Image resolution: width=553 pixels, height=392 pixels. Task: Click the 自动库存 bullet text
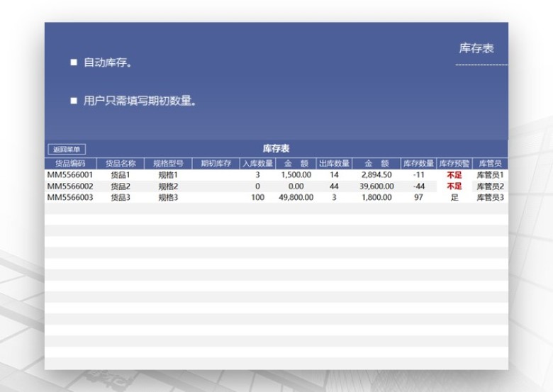pyautogui.click(x=108, y=63)
